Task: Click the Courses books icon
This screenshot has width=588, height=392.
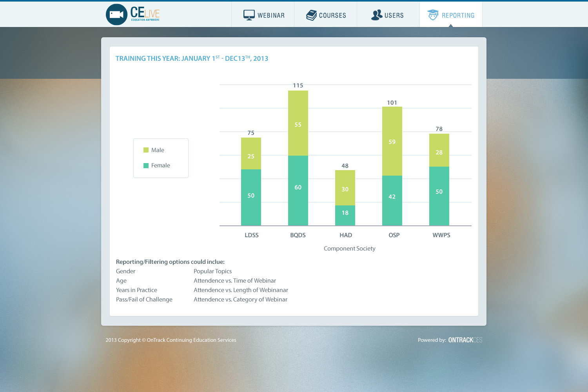Action: [311, 15]
